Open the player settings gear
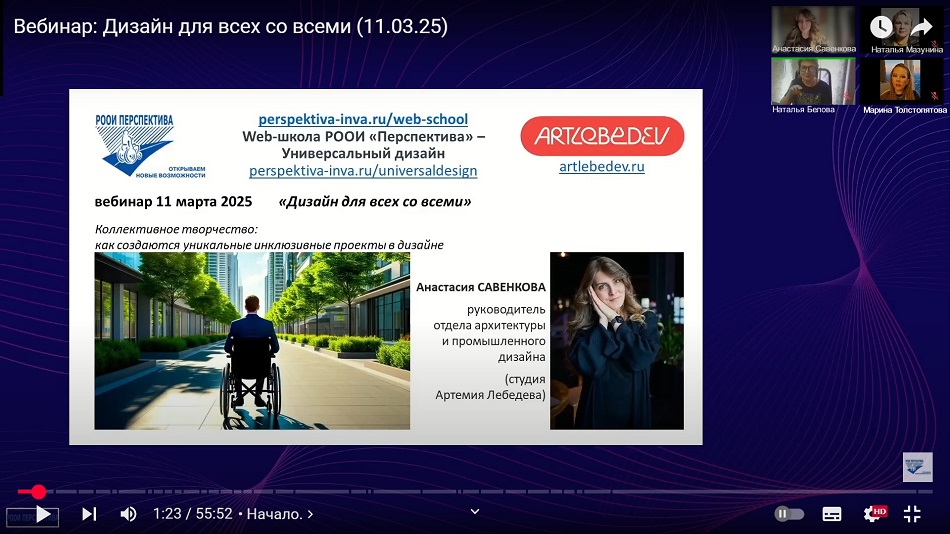The height and width of the screenshot is (534, 950). coord(873,514)
